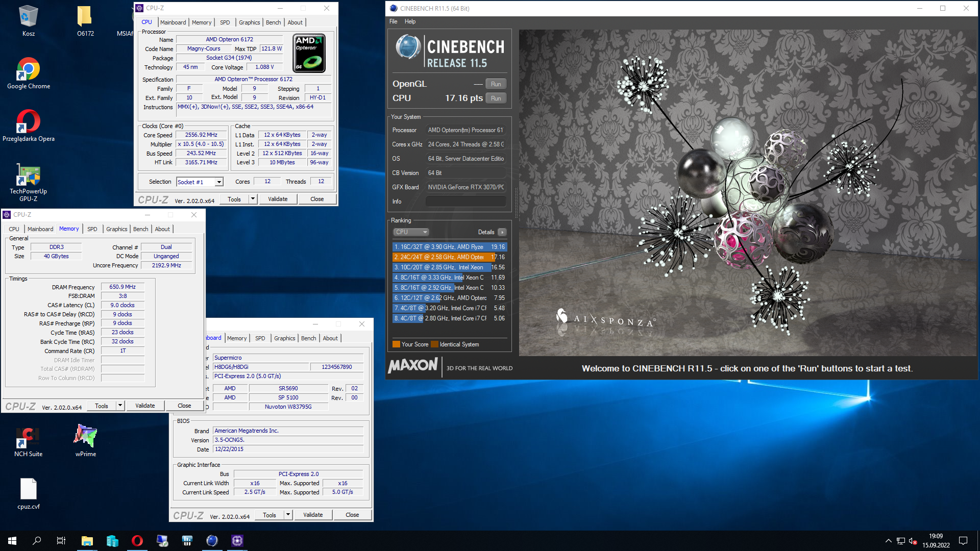The height and width of the screenshot is (551, 980).
Task: Switch to Mainboard tab in top CPU-Z window
Action: tap(173, 22)
